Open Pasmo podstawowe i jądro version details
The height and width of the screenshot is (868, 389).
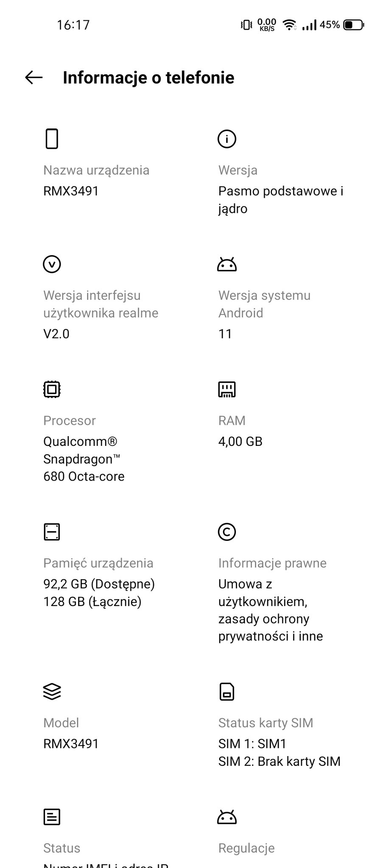pyautogui.click(x=281, y=200)
